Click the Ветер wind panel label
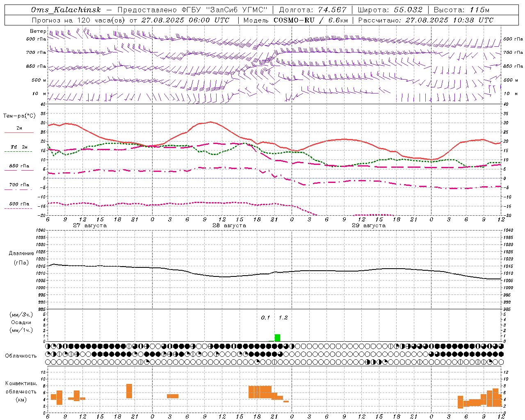525x420 pixels. pos(38,31)
